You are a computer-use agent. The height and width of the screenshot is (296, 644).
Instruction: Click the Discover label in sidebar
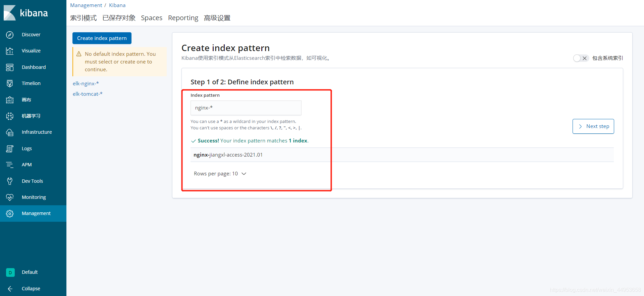click(31, 35)
